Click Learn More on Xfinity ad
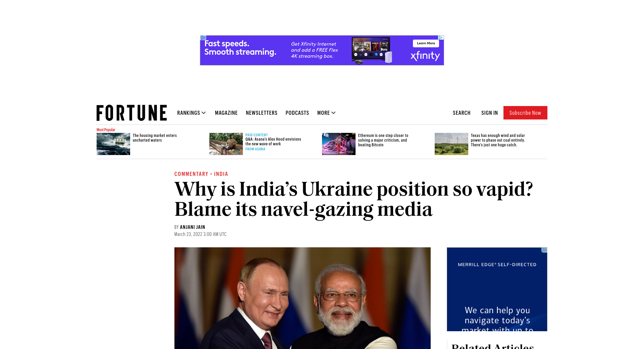The image size is (644, 349). (x=426, y=43)
